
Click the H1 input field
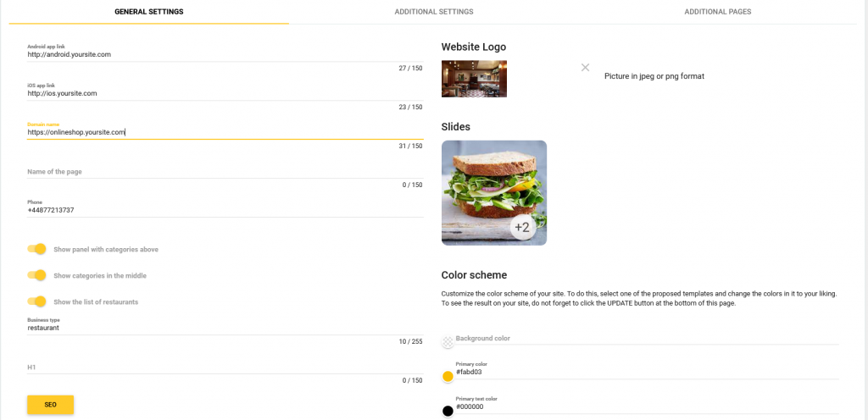point(225,367)
